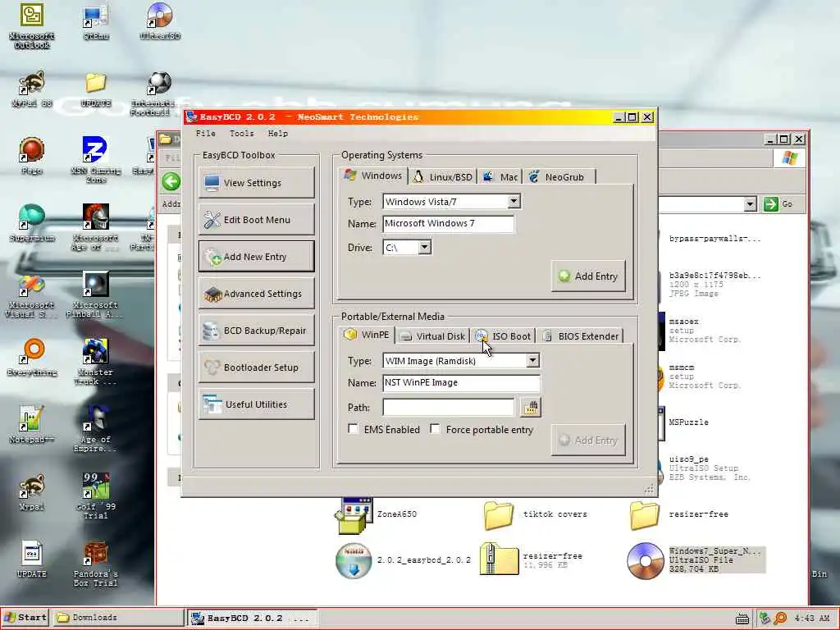This screenshot has width=840, height=630.
Task: Open the UltraISO desktop shortcut
Action: pyautogui.click(x=160, y=21)
